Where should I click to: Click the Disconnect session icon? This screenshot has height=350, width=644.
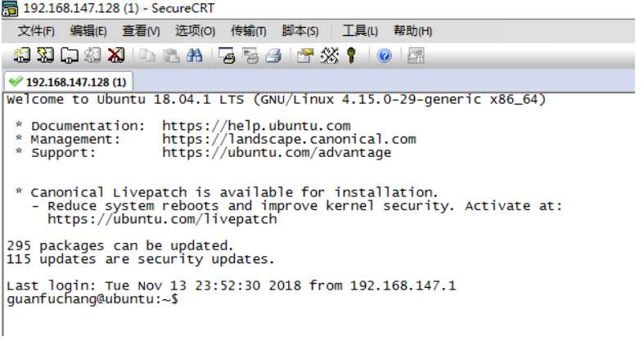115,56
